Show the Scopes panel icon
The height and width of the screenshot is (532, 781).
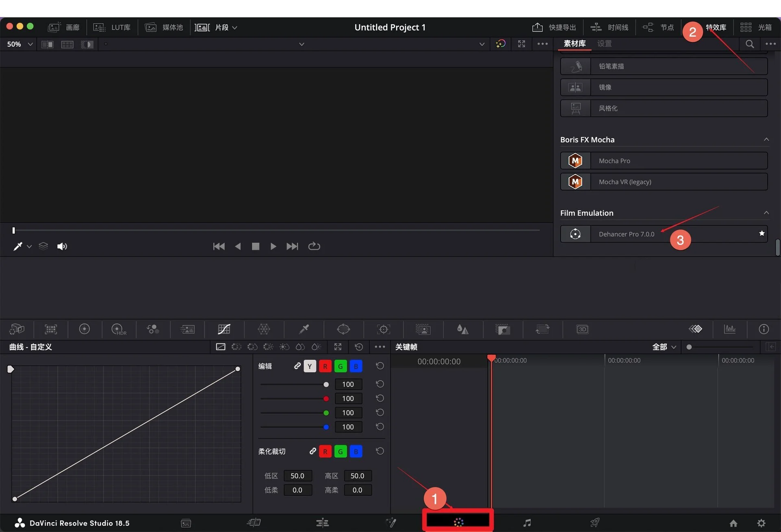pyautogui.click(x=729, y=329)
